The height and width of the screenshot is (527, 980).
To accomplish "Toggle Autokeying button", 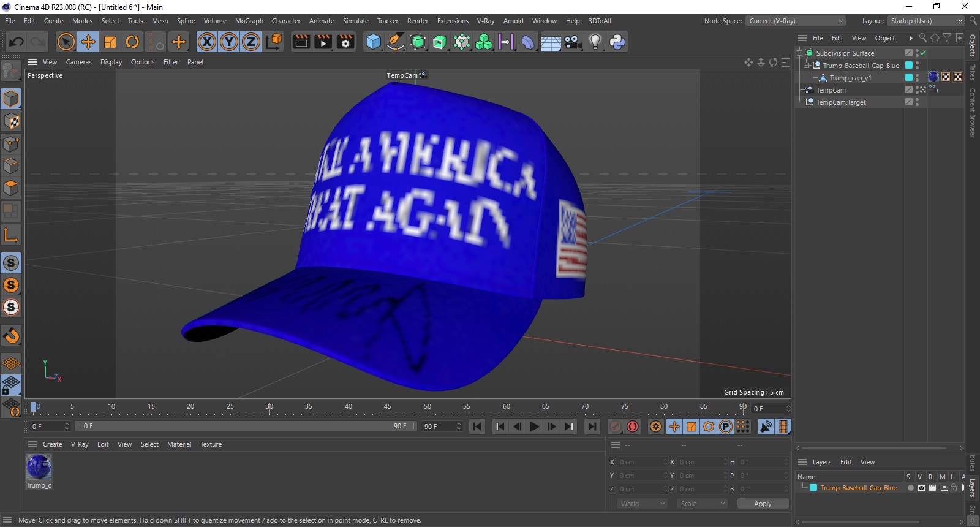I will [633, 427].
